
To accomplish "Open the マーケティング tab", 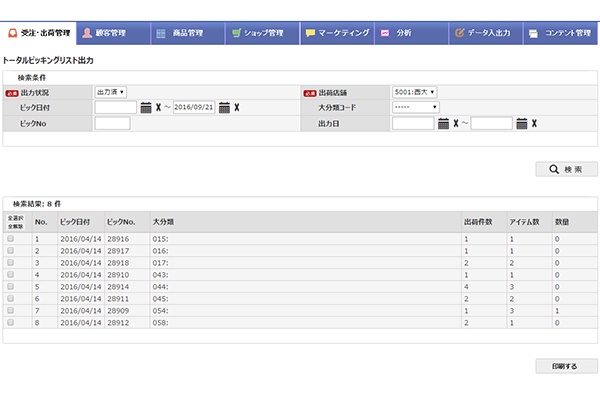I will tap(335, 33).
